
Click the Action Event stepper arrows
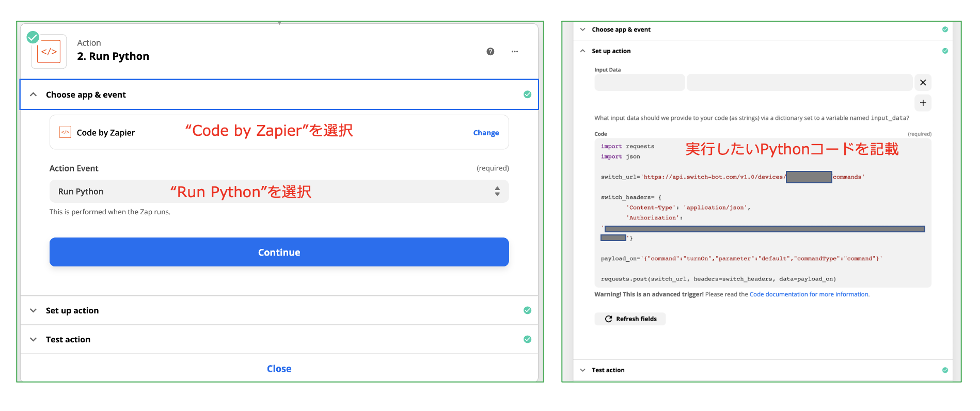pyautogui.click(x=497, y=191)
